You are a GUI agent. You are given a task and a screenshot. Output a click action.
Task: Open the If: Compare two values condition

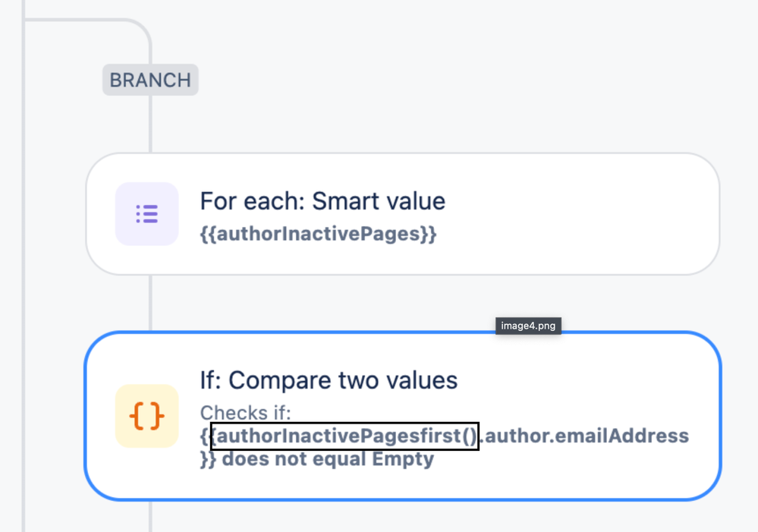click(x=403, y=416)
